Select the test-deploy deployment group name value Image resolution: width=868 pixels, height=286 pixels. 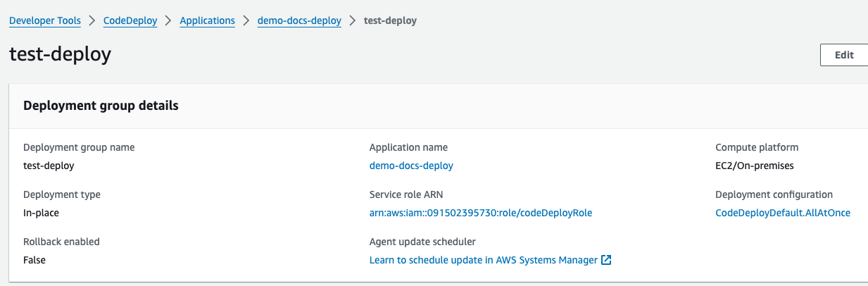(49, 166)
